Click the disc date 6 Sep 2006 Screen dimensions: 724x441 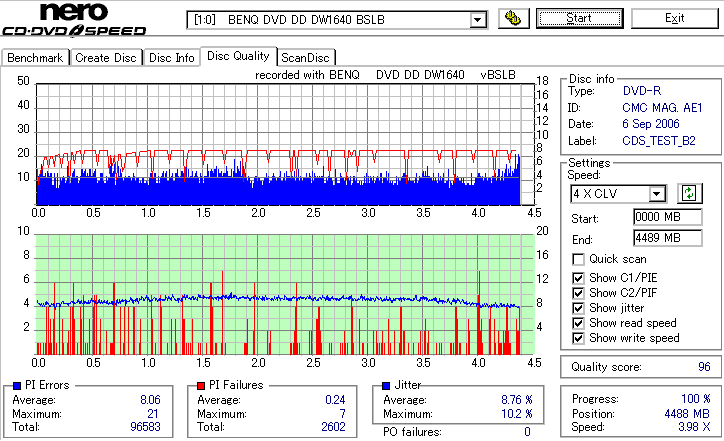point(651,124)
